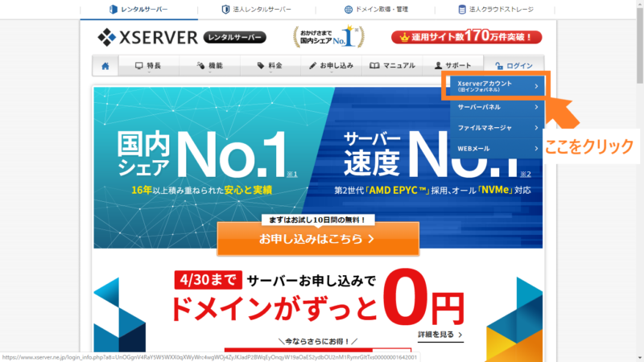This screenshot has height=362, width=644.
Task: Click the page vertical scrollbar thumb
Action: click(x=640, y=45)
